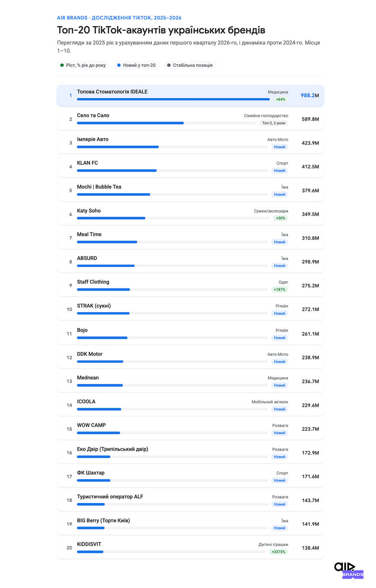
Task: Open the 'Топова Стоматологія IDEALE' row
Action: [x=191, y=95]
